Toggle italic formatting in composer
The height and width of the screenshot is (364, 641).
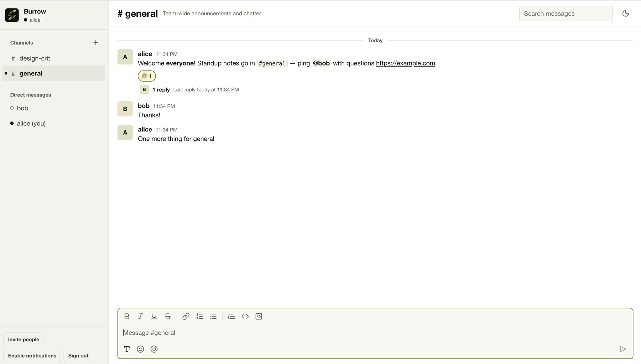[140, 316]
